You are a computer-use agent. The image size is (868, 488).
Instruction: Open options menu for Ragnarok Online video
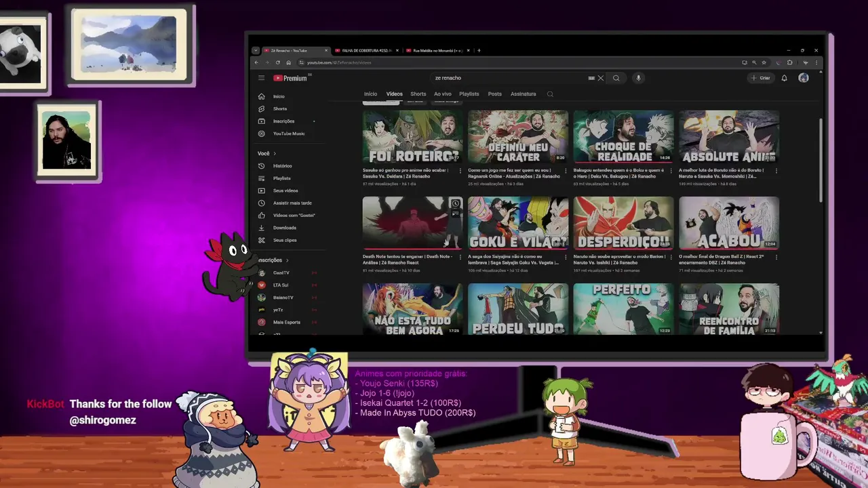566,171
